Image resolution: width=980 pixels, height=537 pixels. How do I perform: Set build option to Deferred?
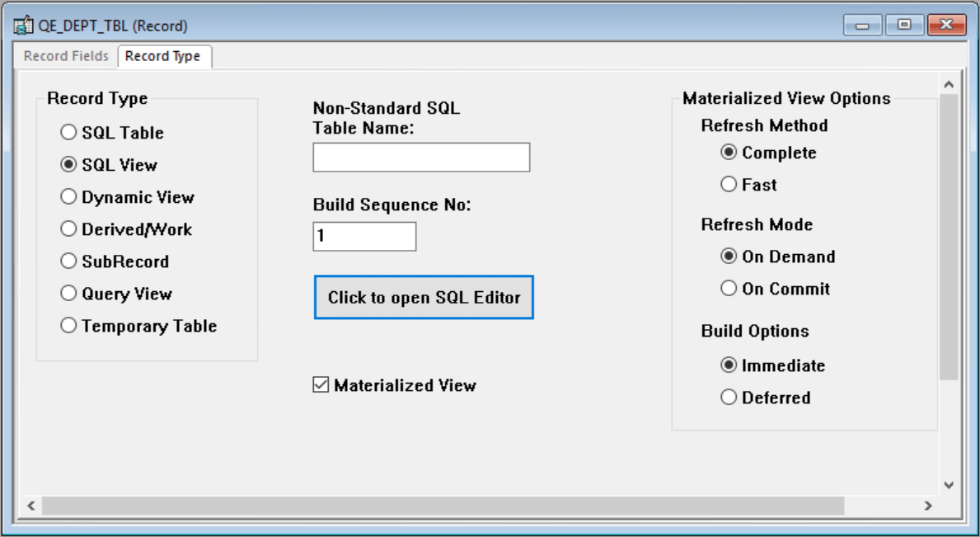(729, 397)
